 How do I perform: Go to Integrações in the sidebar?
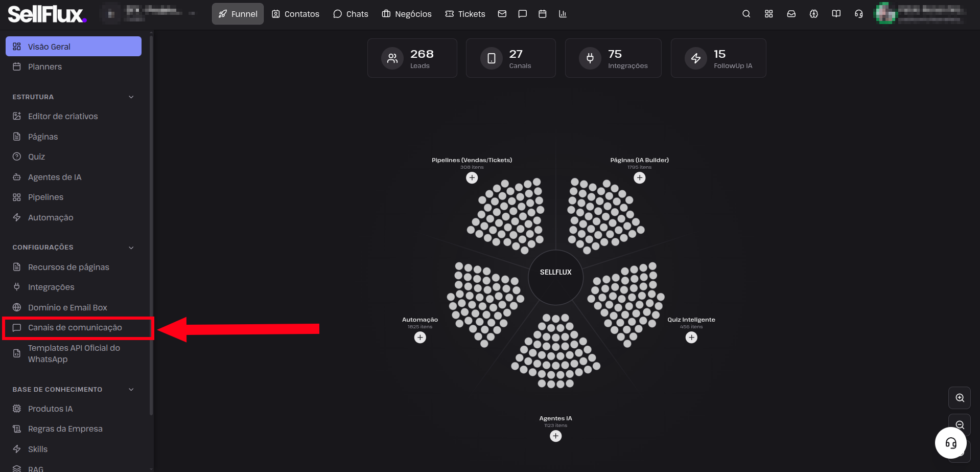pos(74,287)
